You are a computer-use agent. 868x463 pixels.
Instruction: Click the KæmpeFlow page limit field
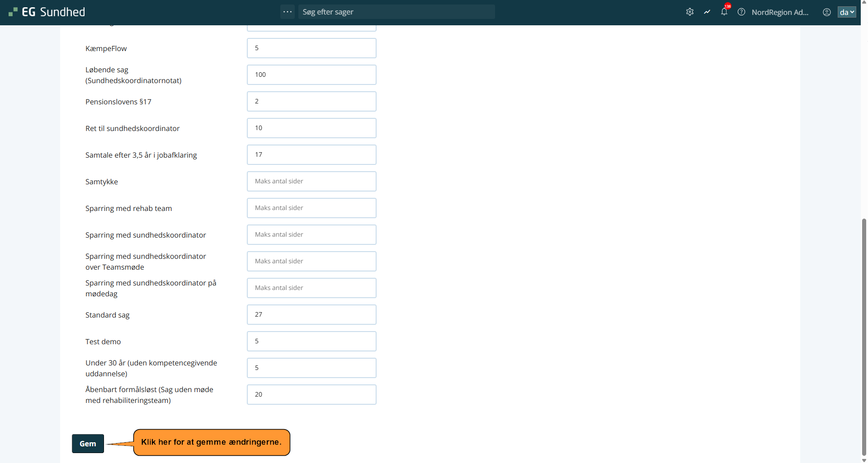pos(311,48)
